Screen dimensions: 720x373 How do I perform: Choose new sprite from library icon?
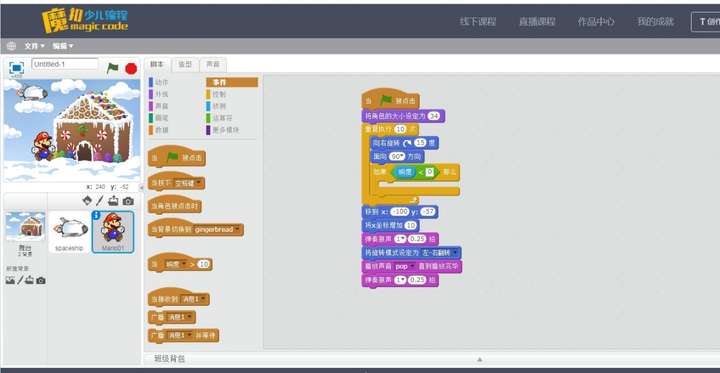click(x=87, y=201)
